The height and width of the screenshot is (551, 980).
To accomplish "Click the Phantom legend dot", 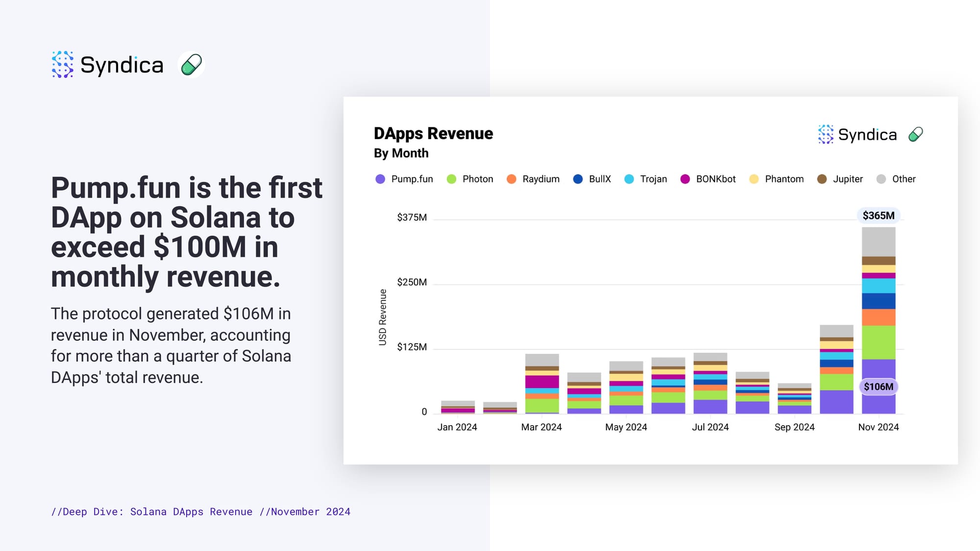I will [x=754, y=179].
